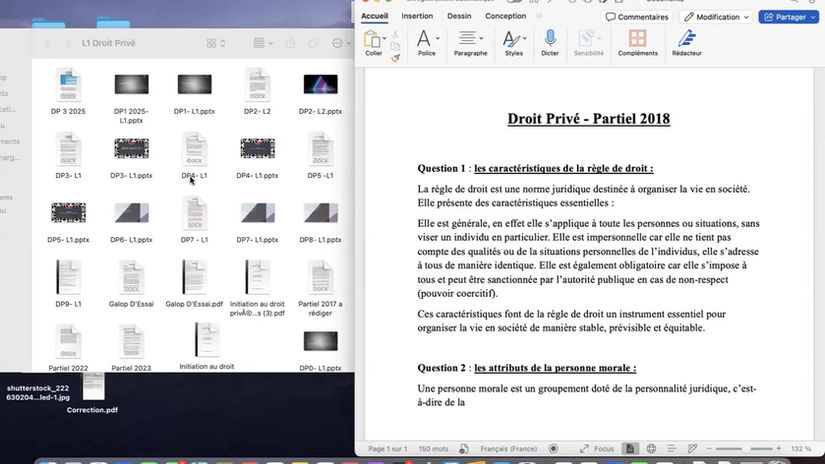Switch to the Dessin tab
Image resolution: width=825 pixels, height=464 pixels.
459,16
